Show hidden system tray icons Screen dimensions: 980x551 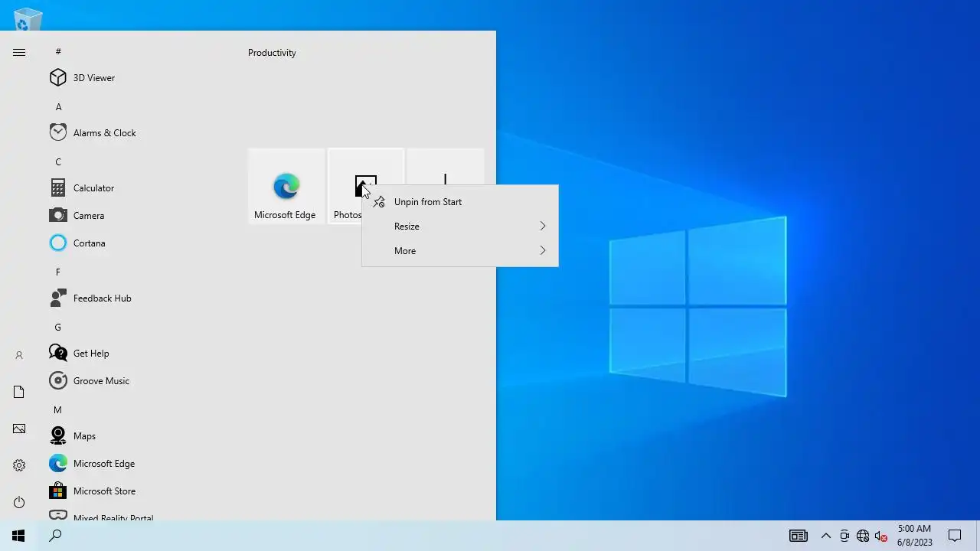tap(826, 536)
